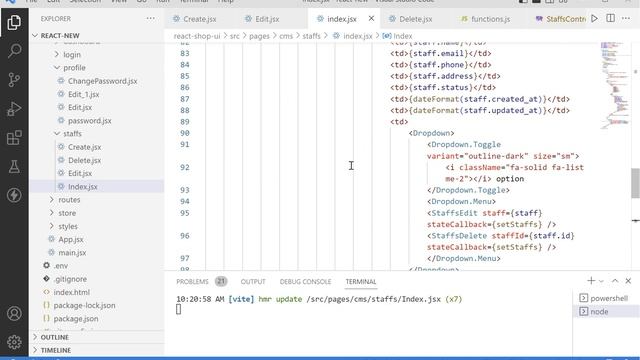Open the Thunder Client lightning icon

(14, 195)
